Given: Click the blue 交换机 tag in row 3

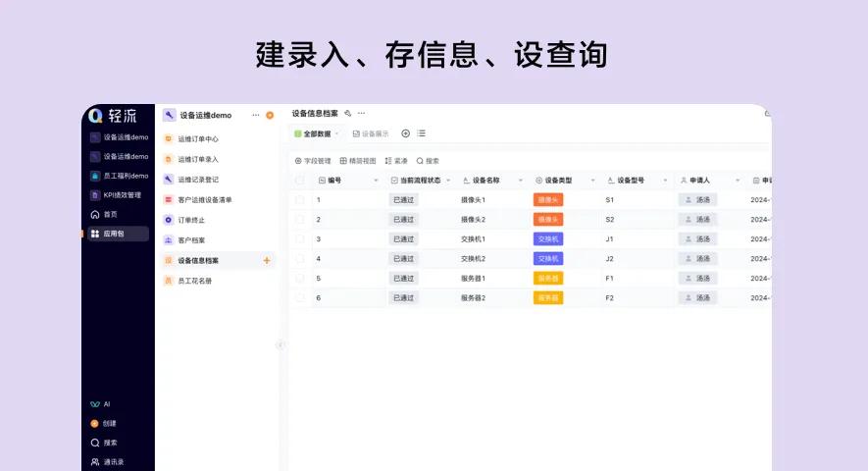Looking at the screenshot, I should point(548,238).
